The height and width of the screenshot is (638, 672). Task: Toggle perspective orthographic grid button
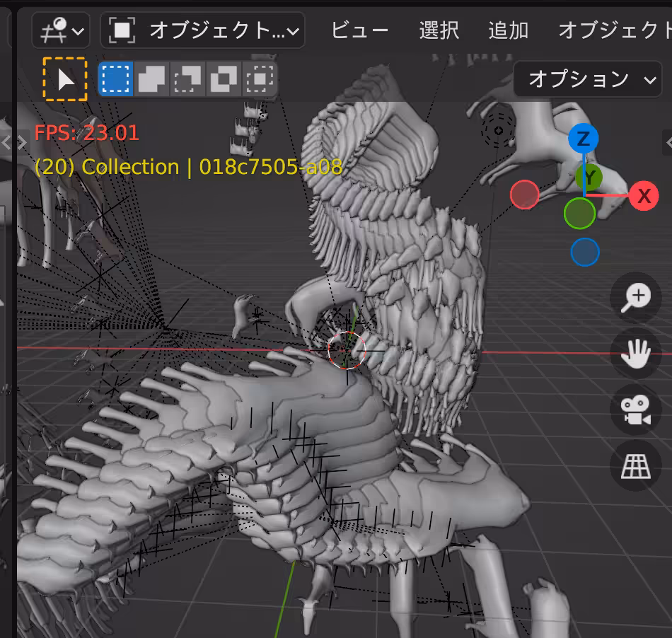[636, 465]
